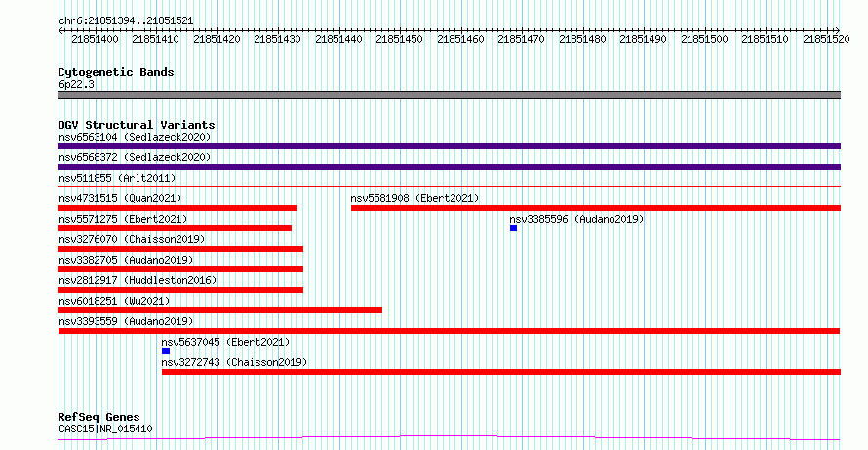
Task: Click the nsv3272743 (Chaisson2019) label
Action: click(234, 362)
